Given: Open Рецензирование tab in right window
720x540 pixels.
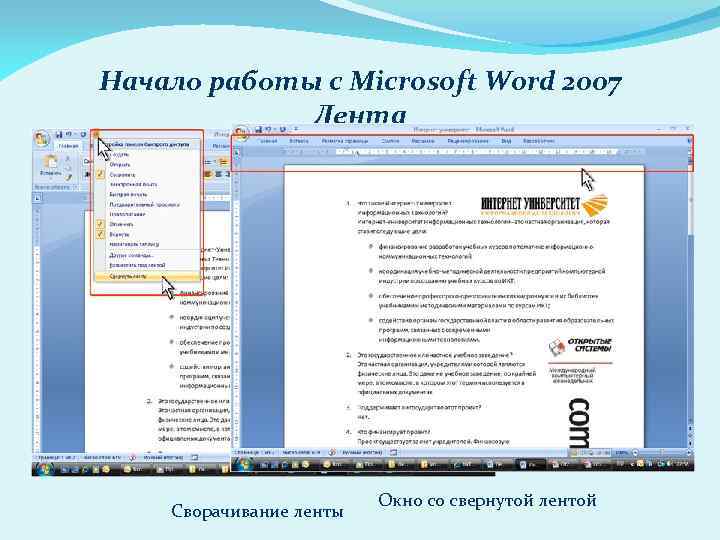Looking at the screenshot, I should tap(468, 141).
